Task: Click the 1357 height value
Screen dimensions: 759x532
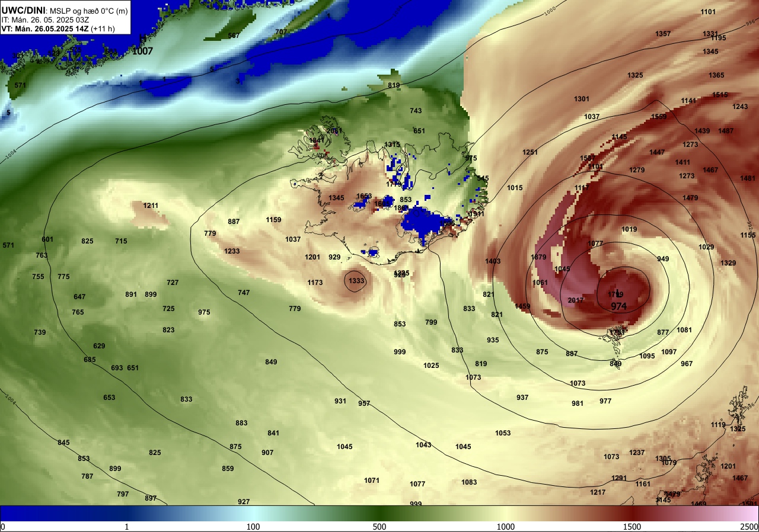Action: coord(663,34)
